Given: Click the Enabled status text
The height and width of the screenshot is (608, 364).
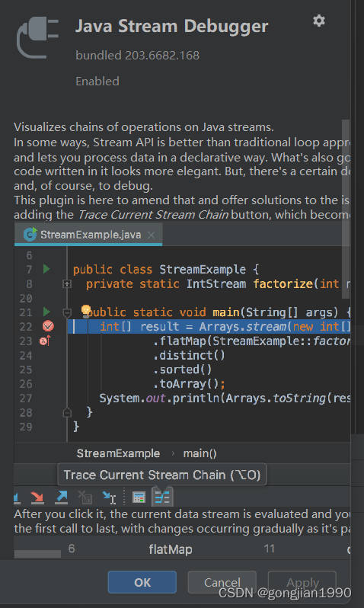Looking at the screenshot, I should 97,81.
